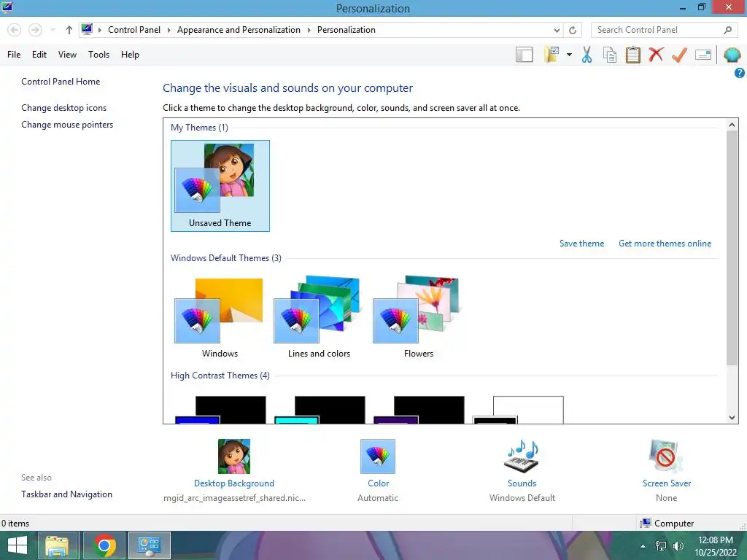The image size is (747, 560).
Task: Click the red Delete X icon
Action: 656,54
